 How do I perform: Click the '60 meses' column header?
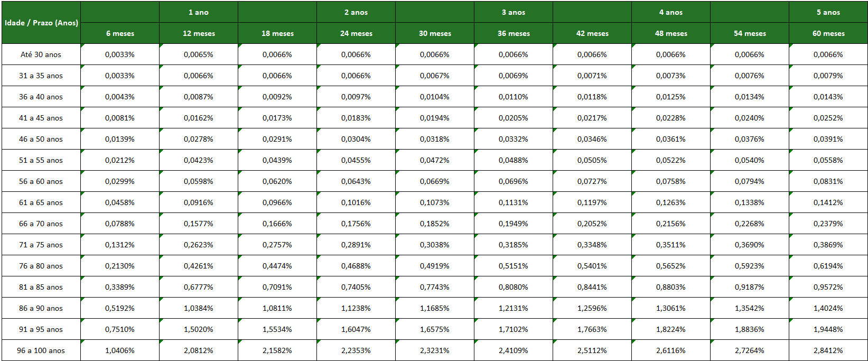tap(828, 33)
